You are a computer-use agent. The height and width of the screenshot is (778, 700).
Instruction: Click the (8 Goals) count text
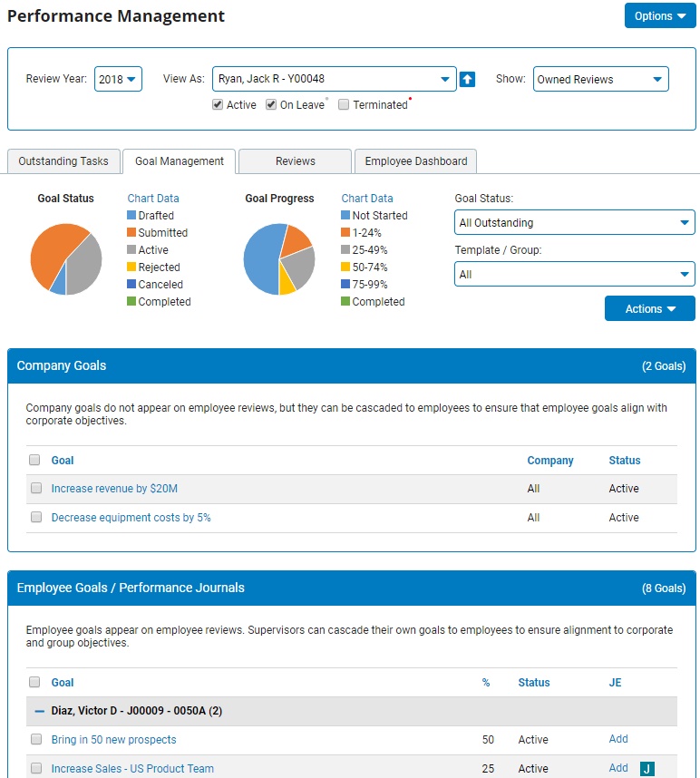coord(664,588)
